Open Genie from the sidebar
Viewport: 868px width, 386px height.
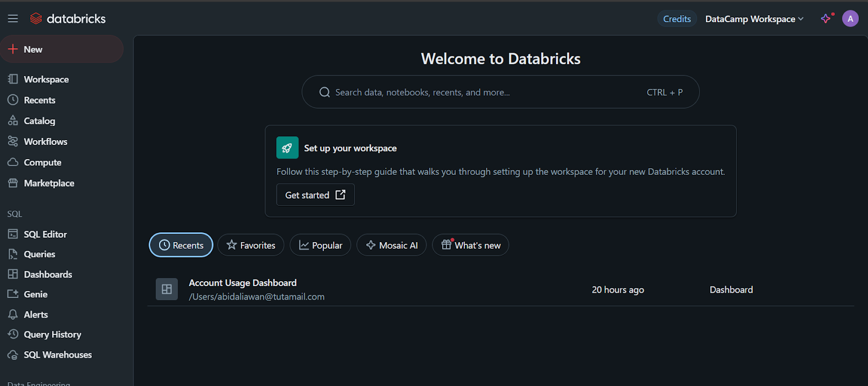tap(36, 294)
